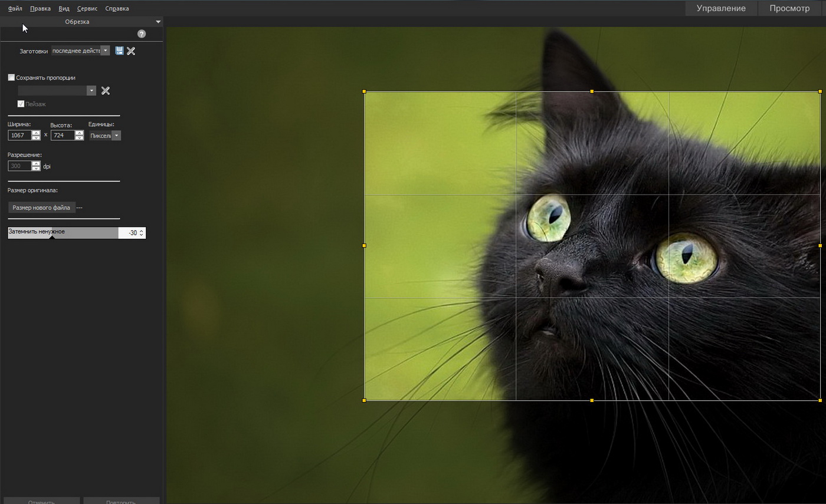Clear the aspect ratio with the X icon

click(x=105, y=91)
